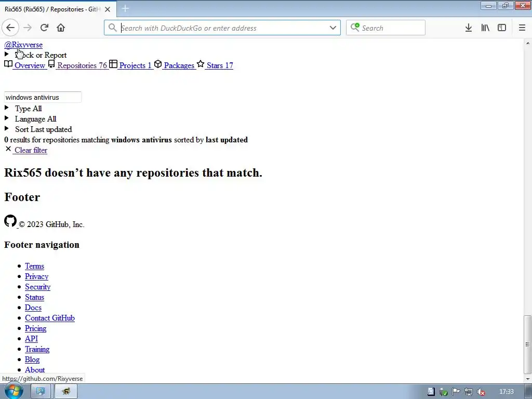Image resolution: width=532 pixels, height=399 pixels.
Task: Click the © 2023 GitHub, Inc. text
Action: (x=51, y=224)
